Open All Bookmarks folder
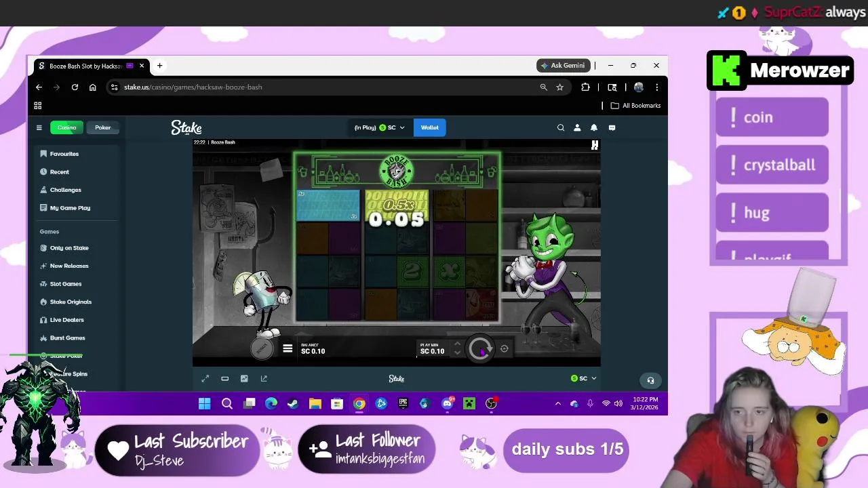This screenshot has width=868, height=488. 635,106
